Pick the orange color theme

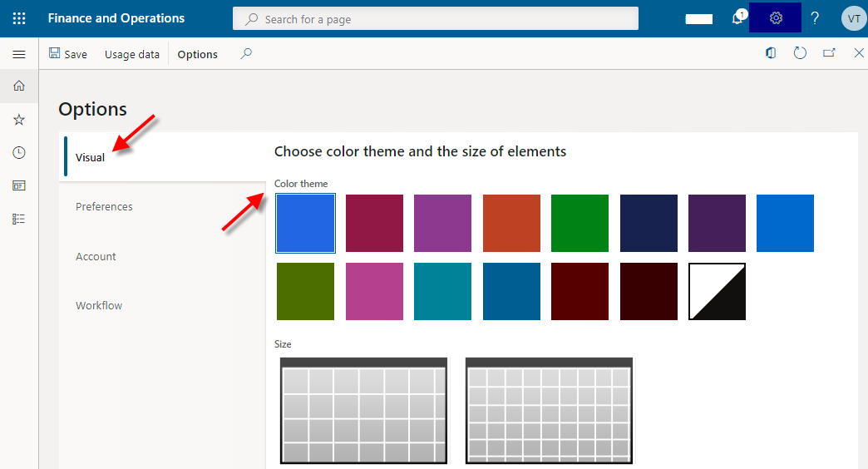click(x=511, y=223)
